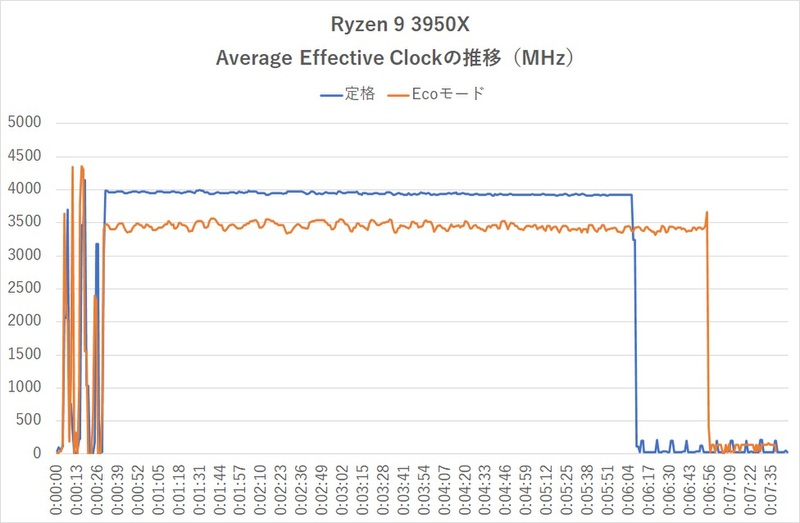Click the x-axis time label 0:01:44

[x=219, y=490]
